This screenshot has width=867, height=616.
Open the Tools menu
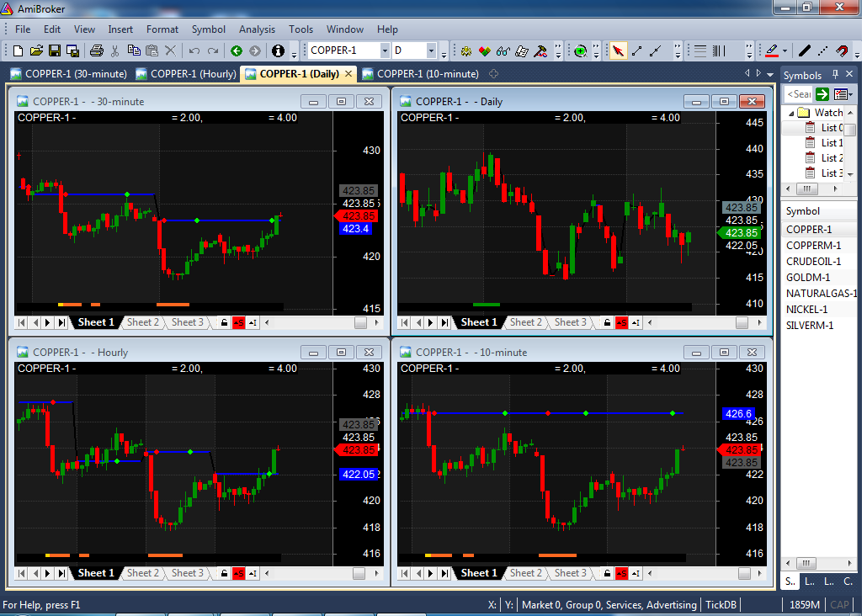(301, 29)
